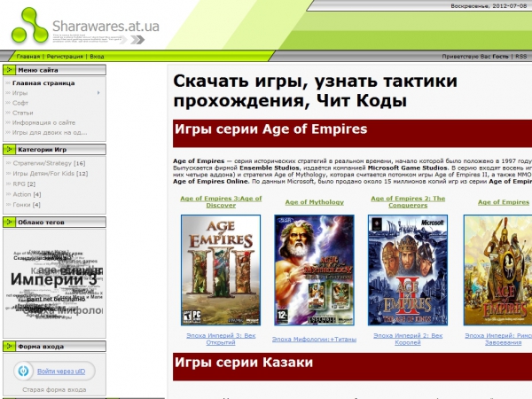
Task: Click the Игры серии Казаки heading
Action: click(244, 363)
